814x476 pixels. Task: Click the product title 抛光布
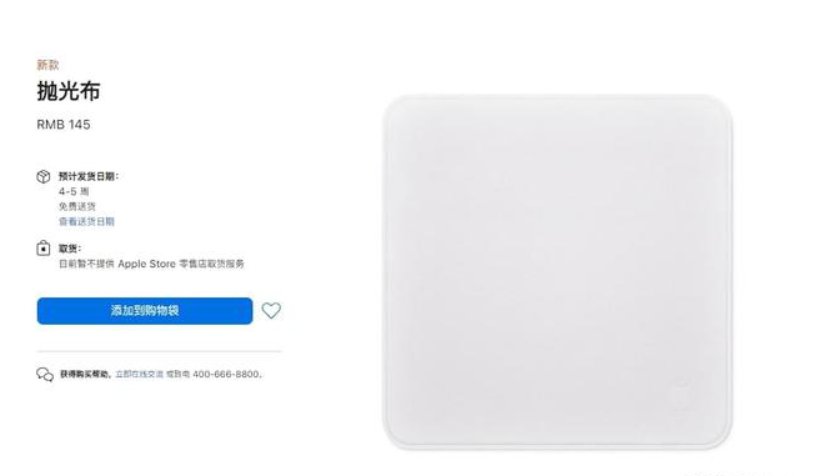[x=69, y=91]
